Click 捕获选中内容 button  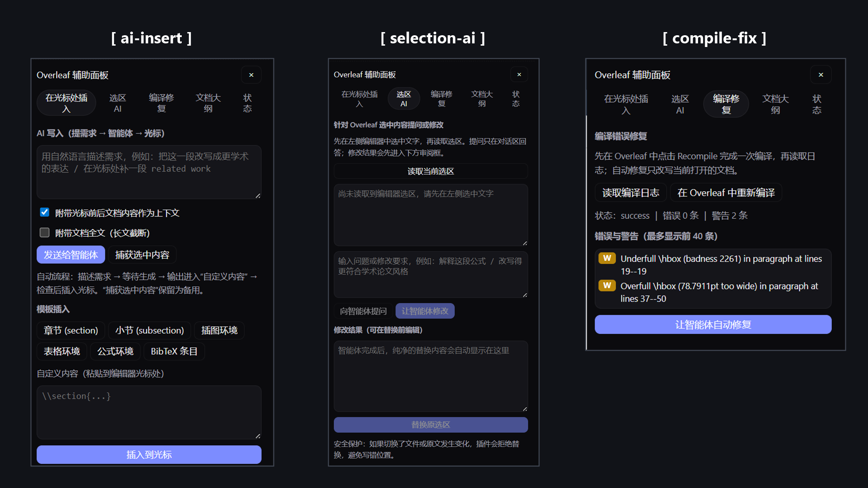pyautogui.click(x=142, y=255)
